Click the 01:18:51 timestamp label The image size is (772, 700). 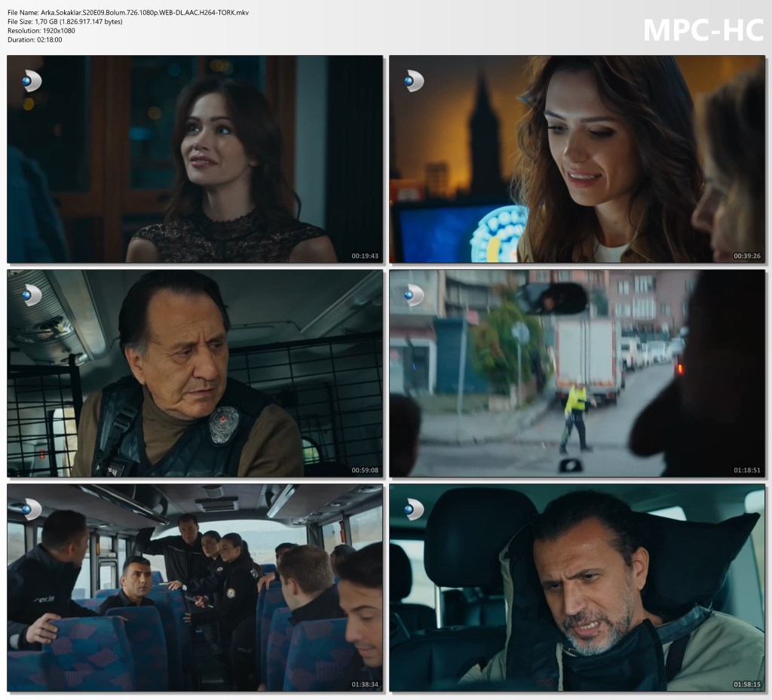[x=747, y=470]
